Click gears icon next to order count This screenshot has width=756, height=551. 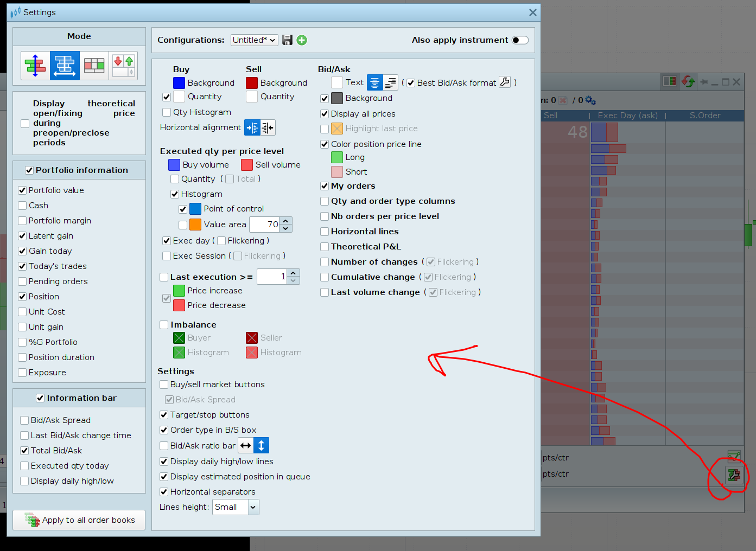point(590,100)
